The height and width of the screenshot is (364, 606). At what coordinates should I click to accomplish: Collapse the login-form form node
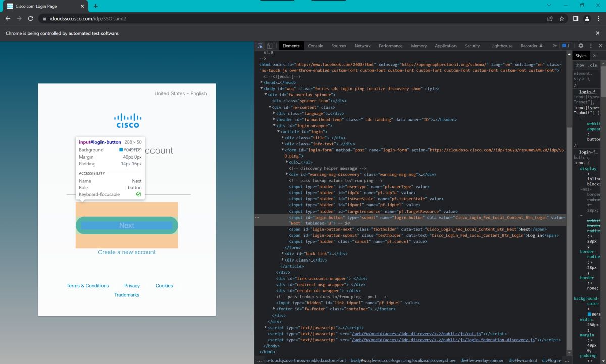coord(283,150)
